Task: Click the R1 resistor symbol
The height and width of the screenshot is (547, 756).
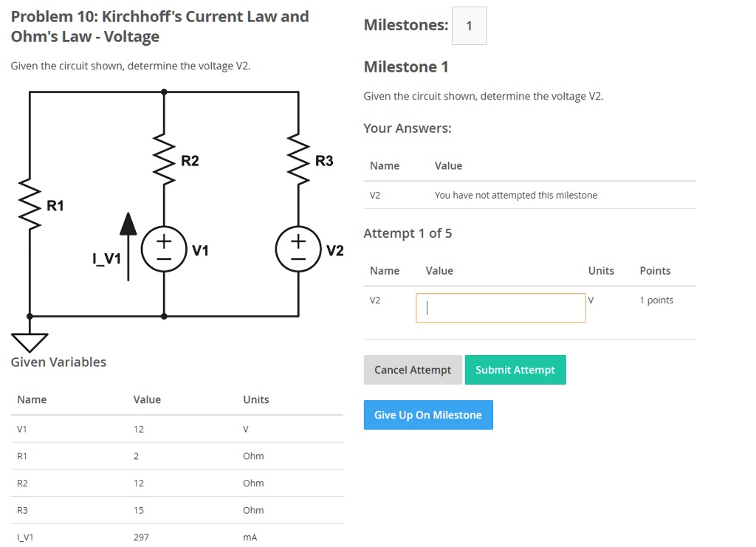Action: coord(29,202)
